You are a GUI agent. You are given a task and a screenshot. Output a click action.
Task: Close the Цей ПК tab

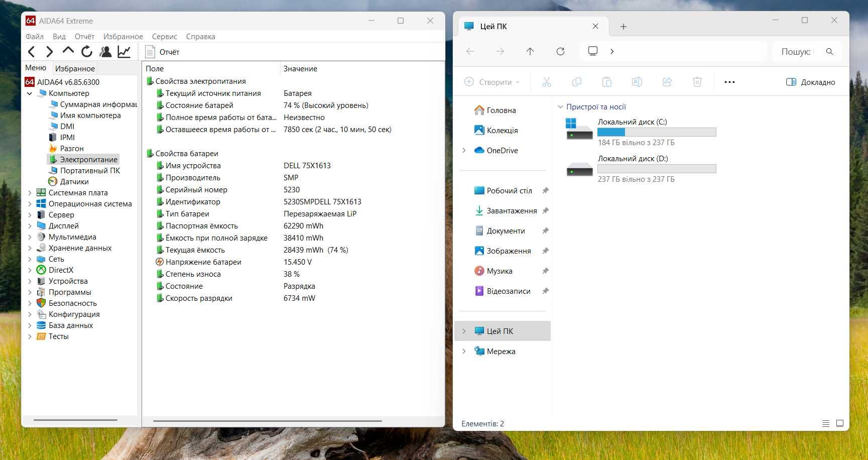pyautogui.click(x=595, y=26)
